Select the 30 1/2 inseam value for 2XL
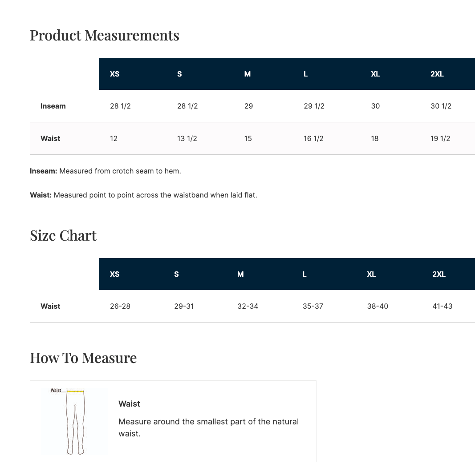The height and width of the screenshot is (476, 475). (x=441, y=106)
